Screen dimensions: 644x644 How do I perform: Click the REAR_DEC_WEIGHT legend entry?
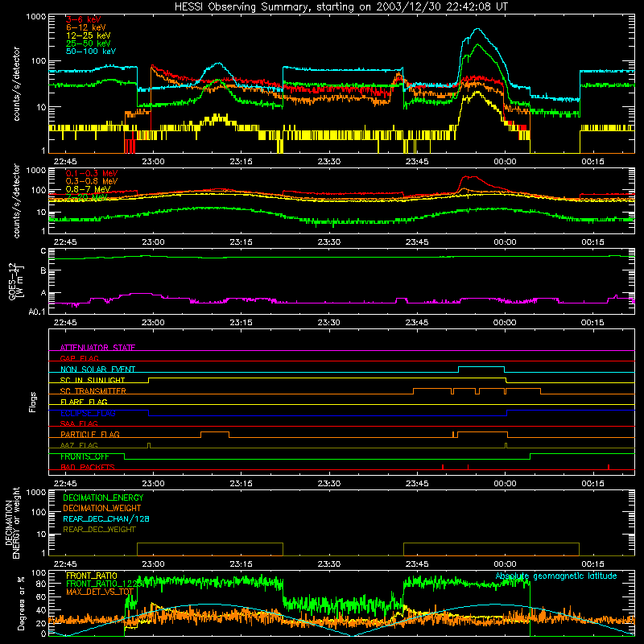(x=99, y=530)
